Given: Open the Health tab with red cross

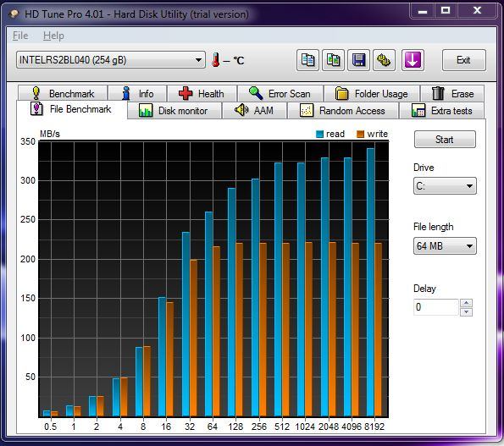Looking at the screenshot, I should point(202,93).
